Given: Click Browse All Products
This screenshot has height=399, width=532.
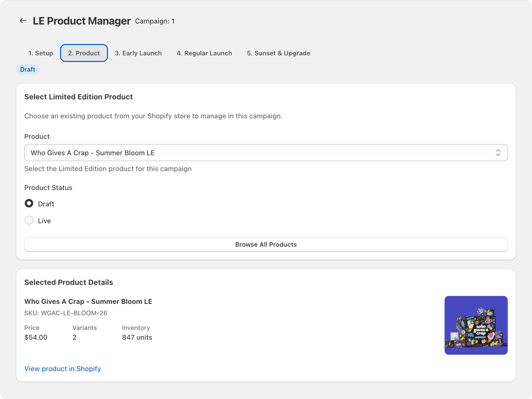Looking at the screenshot, I should [x=266, y=244].
